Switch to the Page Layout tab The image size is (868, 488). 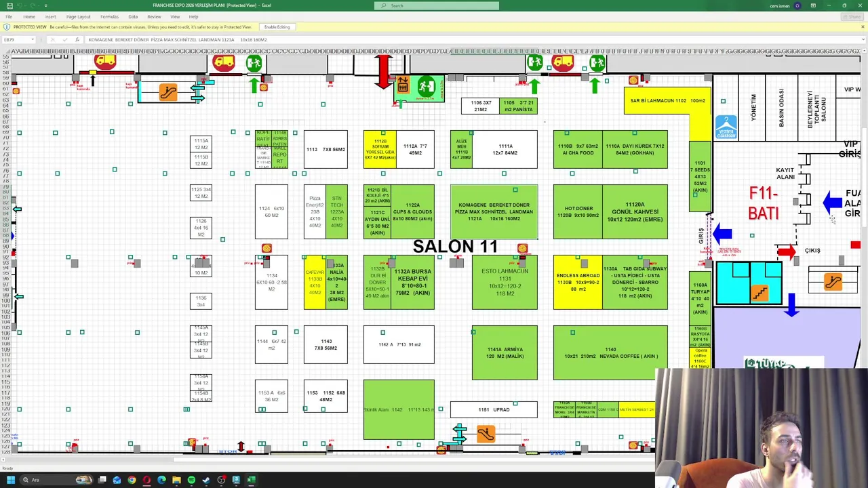coord(79,16)
